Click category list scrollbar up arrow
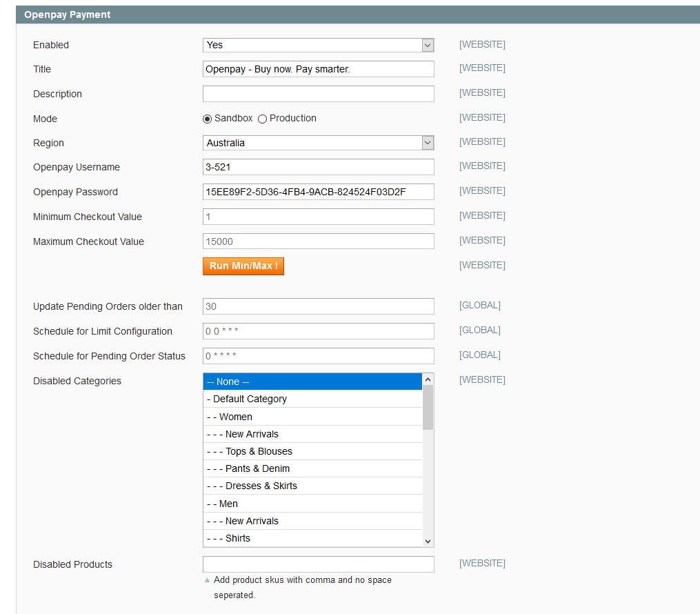Viewport: 700px width, 614px height. click(428, 379)
